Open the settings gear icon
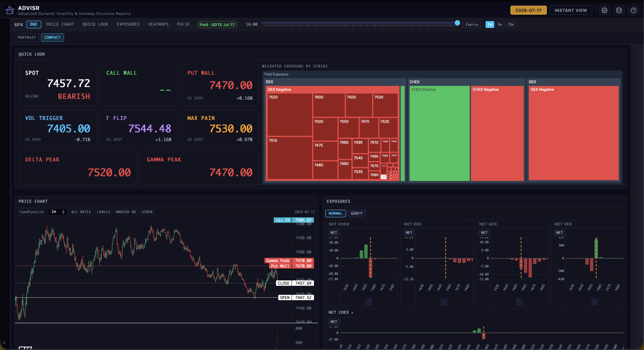The image size is (644, 350). (604, 10)
